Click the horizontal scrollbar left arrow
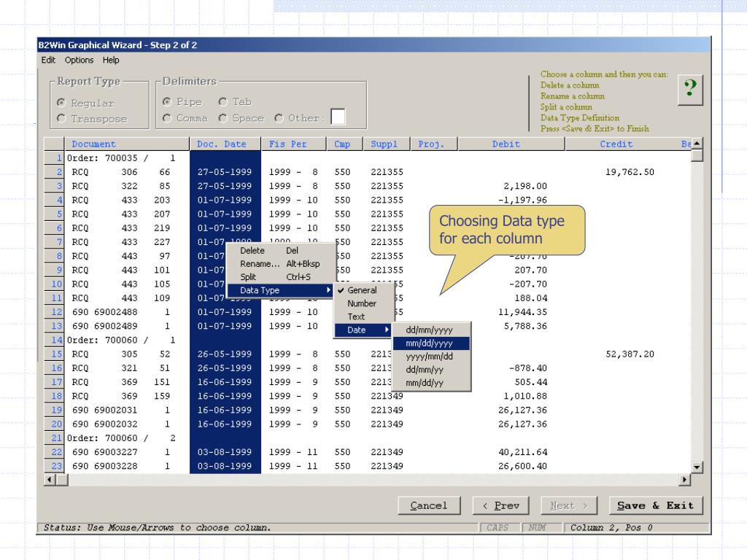 (50, 480)
